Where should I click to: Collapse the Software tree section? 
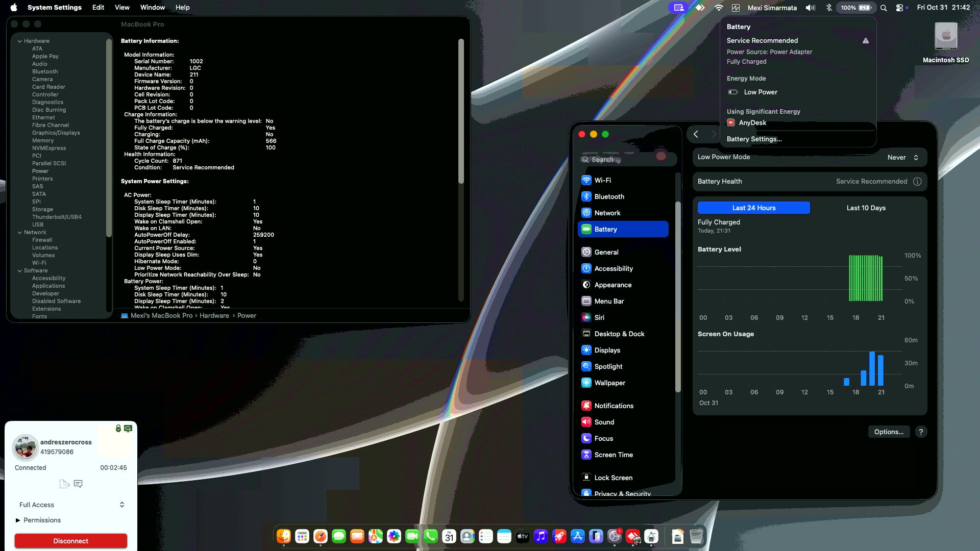19,271
